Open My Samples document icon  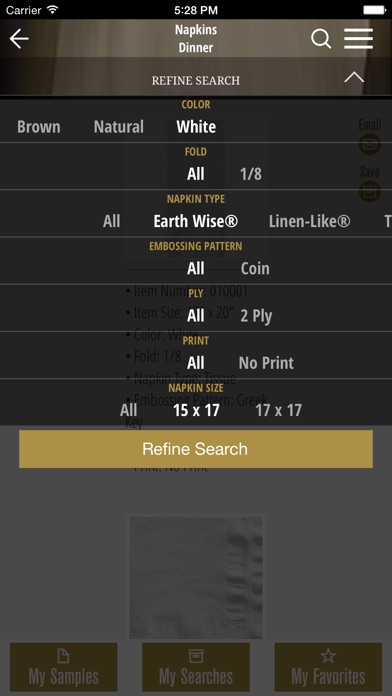63,656
